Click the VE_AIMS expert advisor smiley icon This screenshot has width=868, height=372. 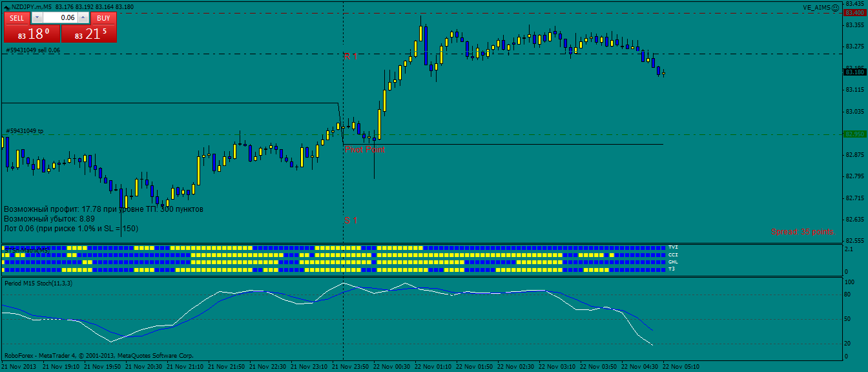pyautogui.click(x=836, y=7)
